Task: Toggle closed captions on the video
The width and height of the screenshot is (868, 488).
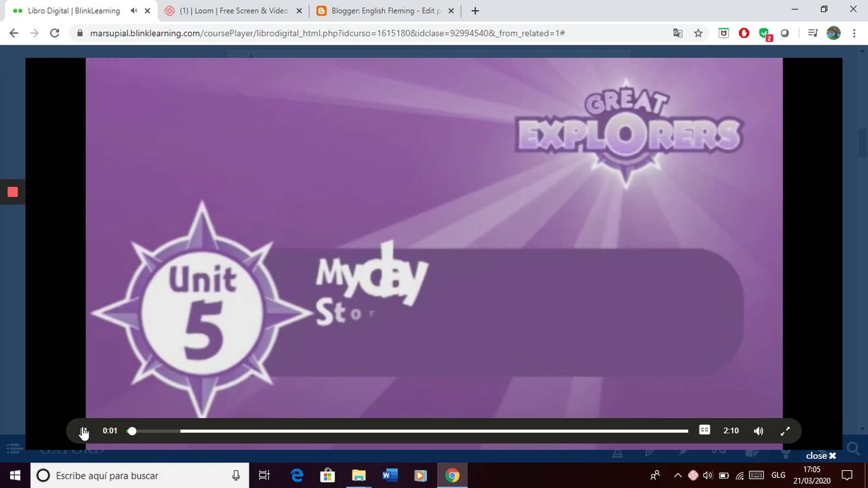Action: pos(705,430)
